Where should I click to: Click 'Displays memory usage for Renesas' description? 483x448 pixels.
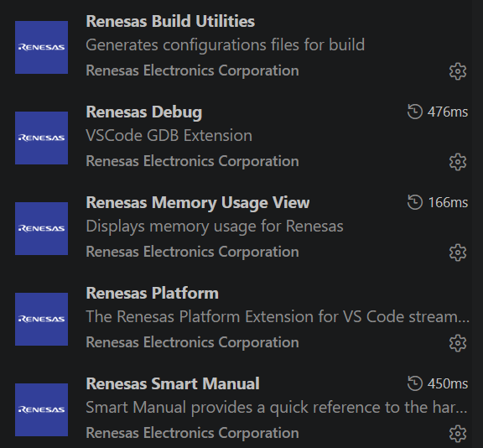(215, 227)
